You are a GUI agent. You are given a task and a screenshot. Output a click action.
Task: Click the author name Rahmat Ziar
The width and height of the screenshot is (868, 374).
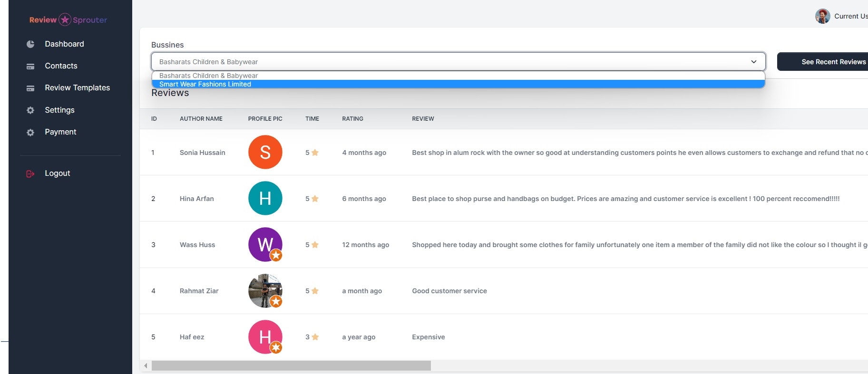(x=199, y=291)
